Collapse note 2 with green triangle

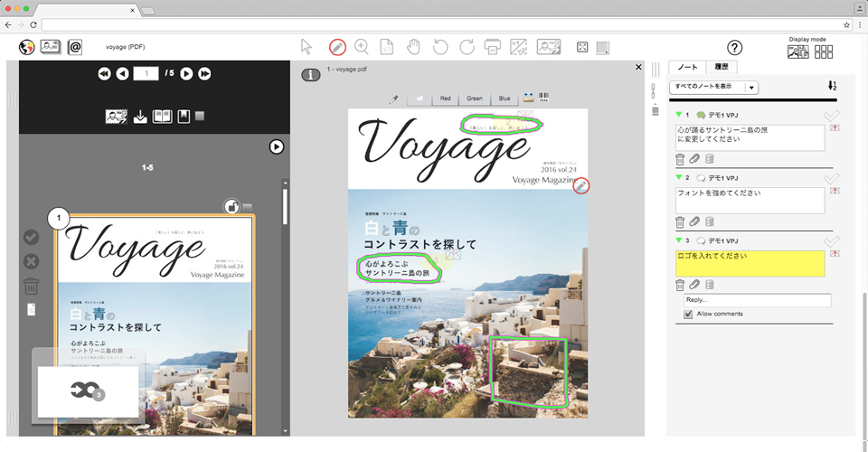[x=679, y=177]
